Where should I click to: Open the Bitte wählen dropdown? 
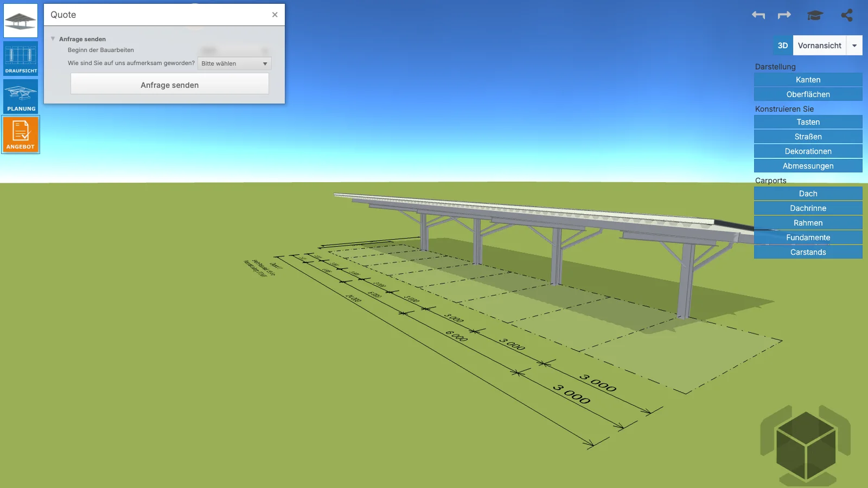[x=234, y=63]
